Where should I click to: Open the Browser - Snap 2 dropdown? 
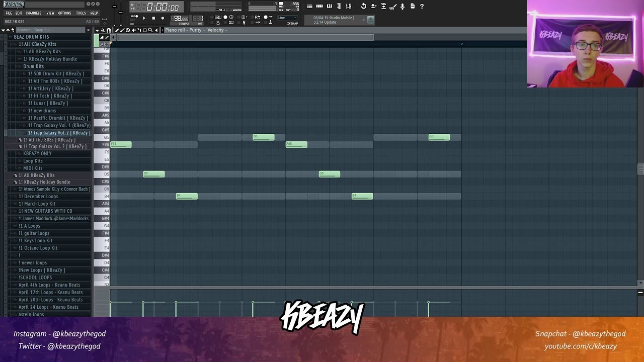tap(50, 30)
